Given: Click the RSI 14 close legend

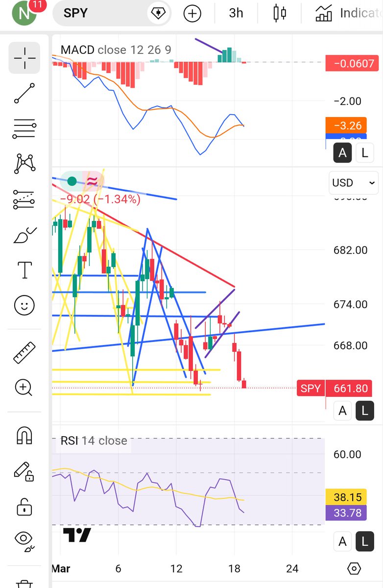Looking at the screenshot, I should (94, 441).
